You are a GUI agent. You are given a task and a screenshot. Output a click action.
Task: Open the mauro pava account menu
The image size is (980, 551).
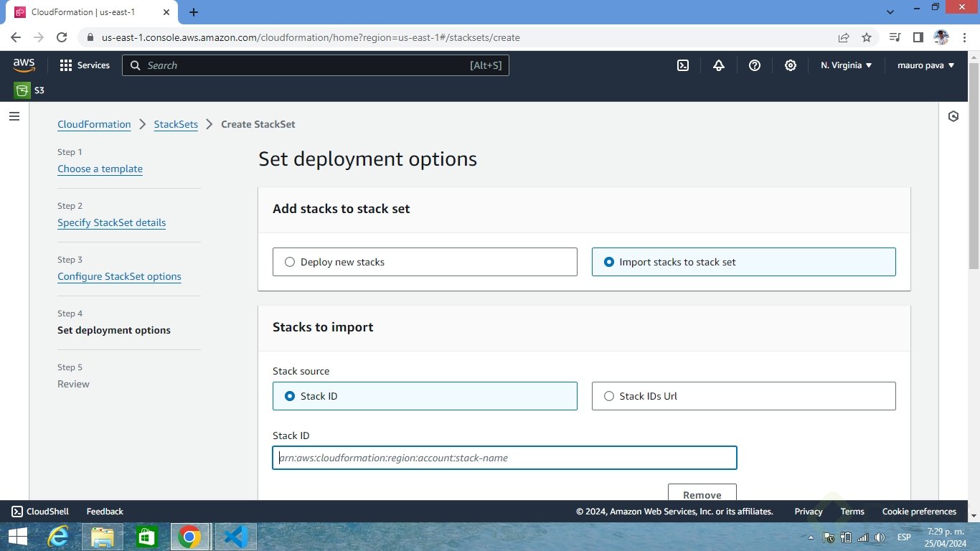[925, 65]
